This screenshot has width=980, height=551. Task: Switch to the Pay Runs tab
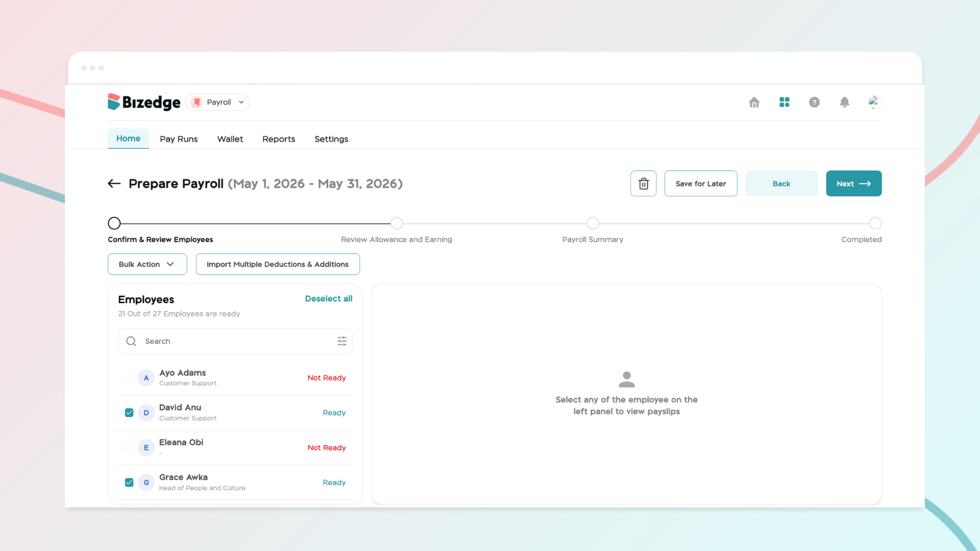(179, 139)
